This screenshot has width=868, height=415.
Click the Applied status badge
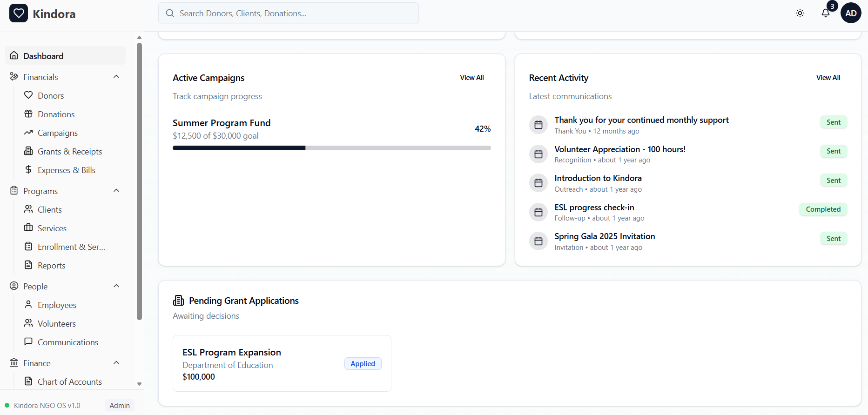click(x=363, y=364)
